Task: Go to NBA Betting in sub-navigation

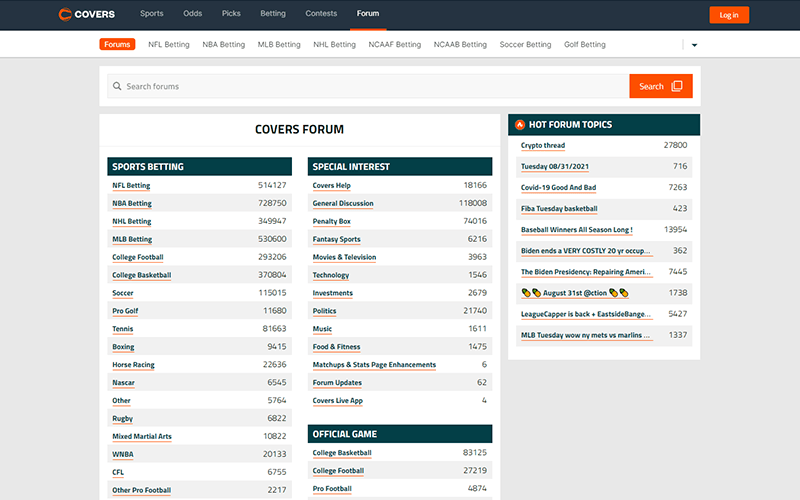Action: [223, 44]
